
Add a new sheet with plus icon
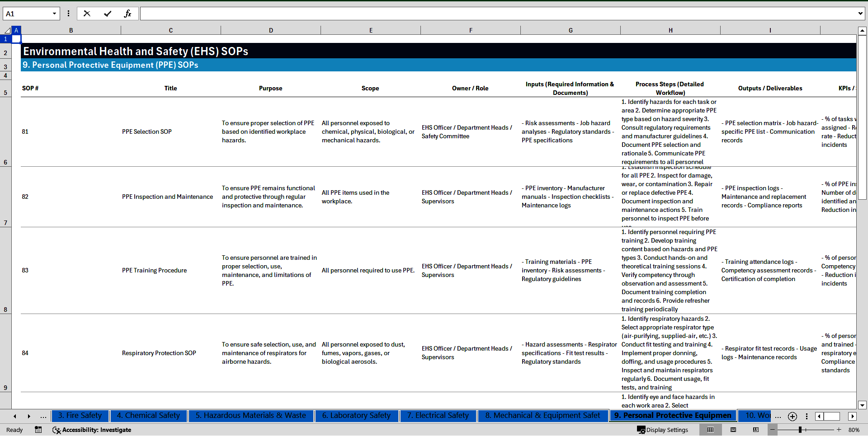tap(792, 416)
